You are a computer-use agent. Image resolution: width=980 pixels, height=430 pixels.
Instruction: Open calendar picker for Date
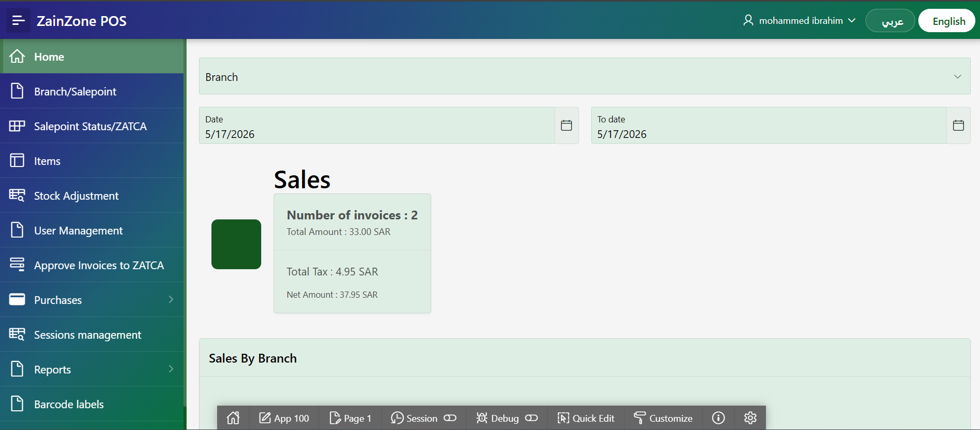(x=566, y=126)
